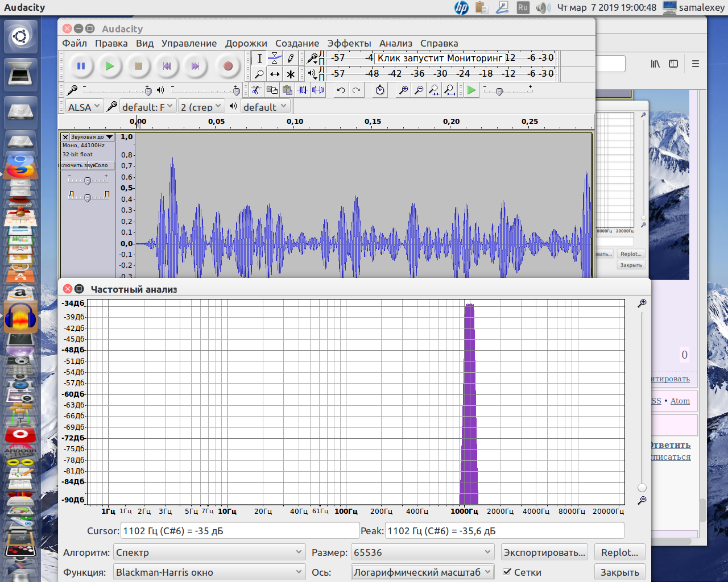This screenshot has height=582, width=728.
Task: Select the Selection (I-beam) tool
Action: [259, 58]
